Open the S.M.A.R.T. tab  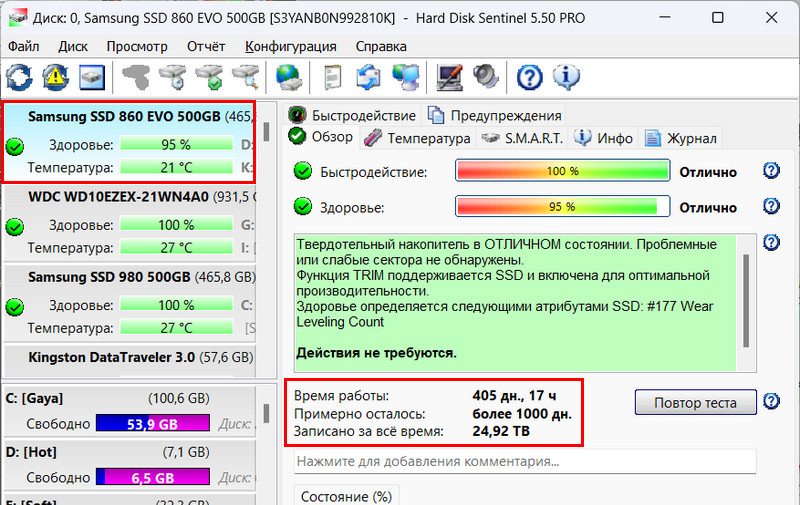point(522,138)
